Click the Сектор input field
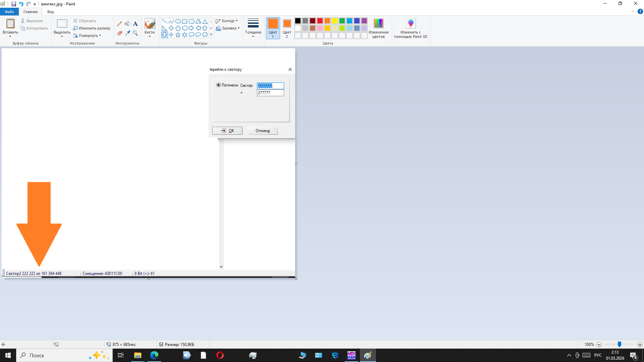Viewport: 644px width, 362px height. pyautogui.click(x=270, y=85)
